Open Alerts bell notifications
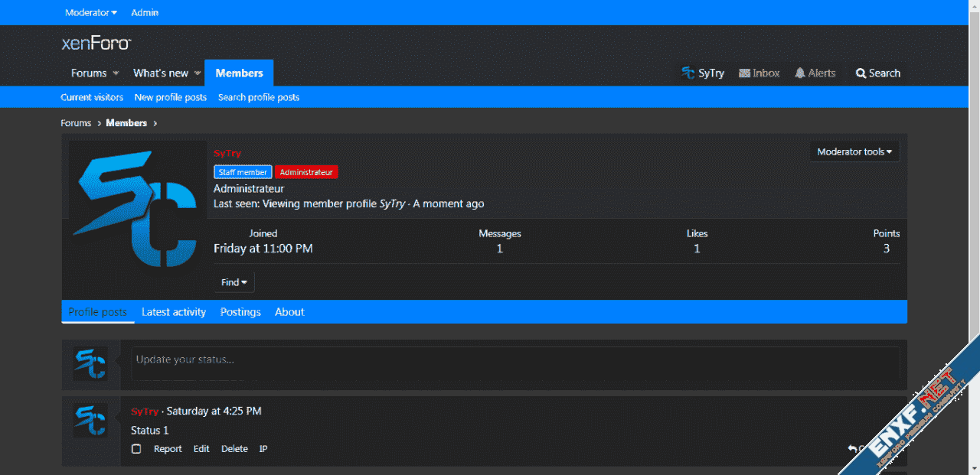The height and width of the screenshot is (475, 980). tap(800, 73)
